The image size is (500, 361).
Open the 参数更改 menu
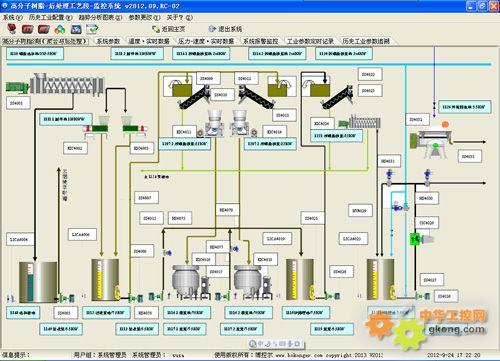point(144,17)
